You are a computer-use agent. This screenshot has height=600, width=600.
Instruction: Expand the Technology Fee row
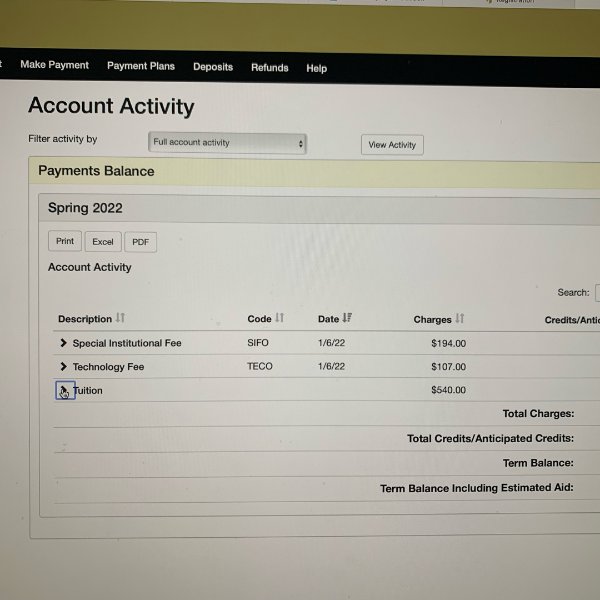(64, 367)
